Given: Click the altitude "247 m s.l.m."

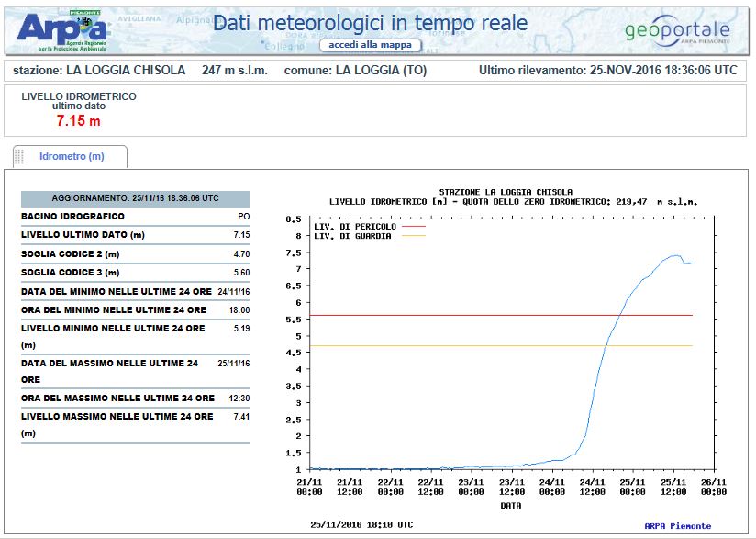Looking at the screenshot, I should [235, 71].
